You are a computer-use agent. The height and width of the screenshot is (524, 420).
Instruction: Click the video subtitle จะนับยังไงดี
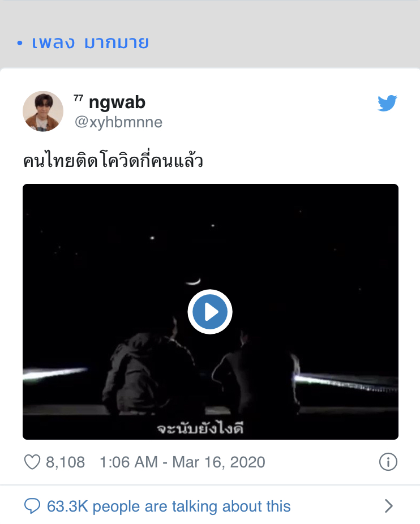[200, 428]
